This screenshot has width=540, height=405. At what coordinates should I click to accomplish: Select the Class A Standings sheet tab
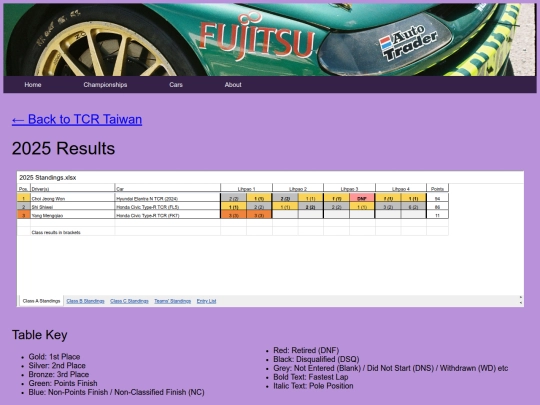tap(41, 301)
